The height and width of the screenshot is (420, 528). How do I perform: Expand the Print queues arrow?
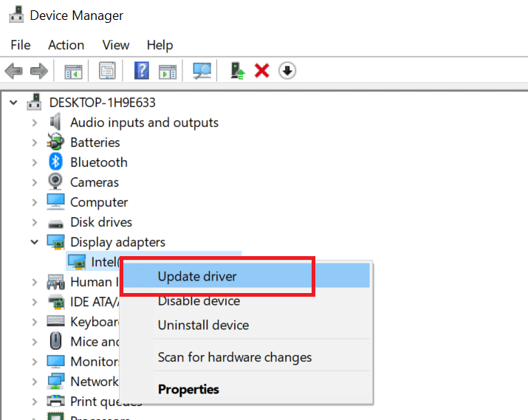(35, 401)
